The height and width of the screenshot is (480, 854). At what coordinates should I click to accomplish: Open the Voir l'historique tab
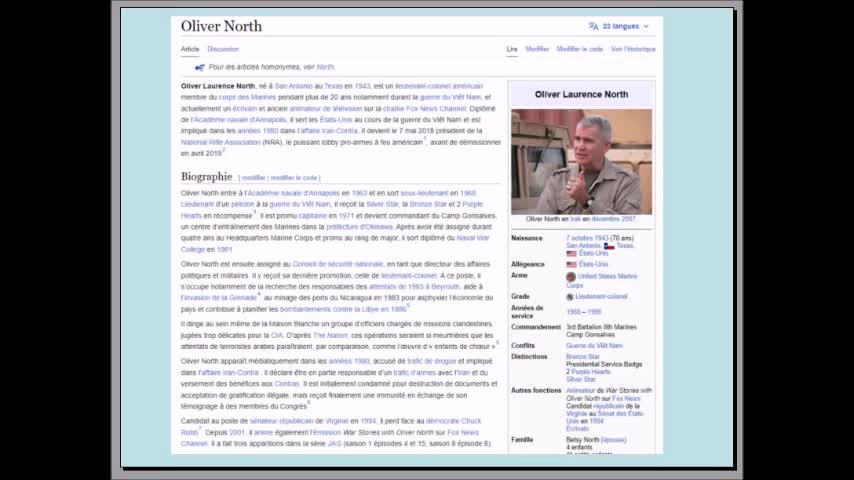(633, 49)
